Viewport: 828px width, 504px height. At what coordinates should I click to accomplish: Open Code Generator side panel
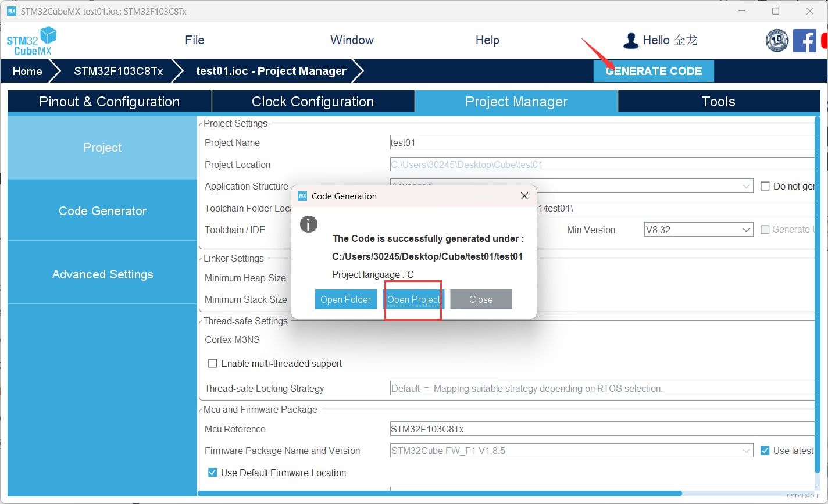pos(102,211)
